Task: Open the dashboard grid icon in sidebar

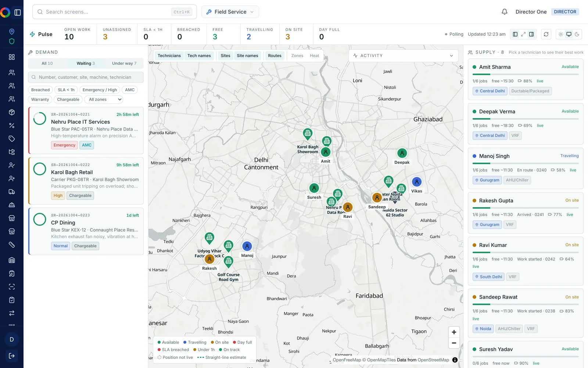Action: point(12,57)
